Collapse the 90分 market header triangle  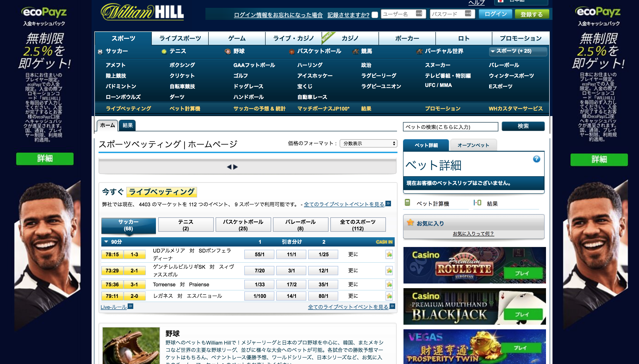click(106, 242)
